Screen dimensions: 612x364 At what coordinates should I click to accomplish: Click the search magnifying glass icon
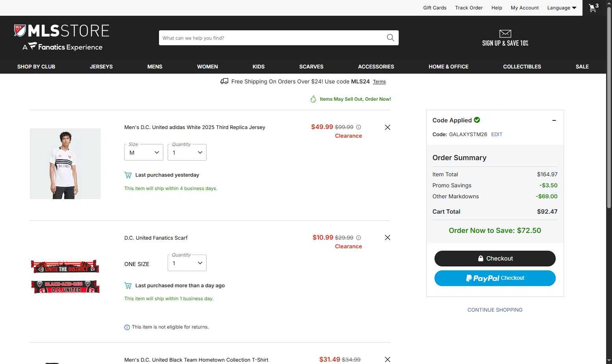click(390, 38)
